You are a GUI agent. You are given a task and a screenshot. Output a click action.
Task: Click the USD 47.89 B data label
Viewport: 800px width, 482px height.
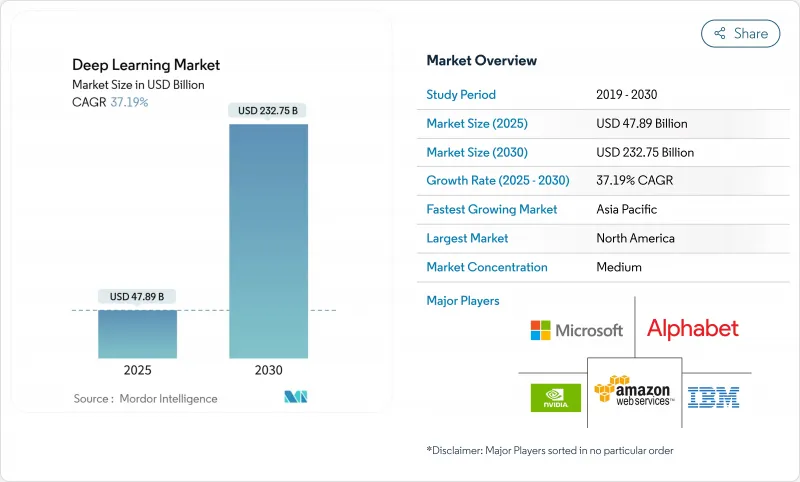[x=135, y=296]
